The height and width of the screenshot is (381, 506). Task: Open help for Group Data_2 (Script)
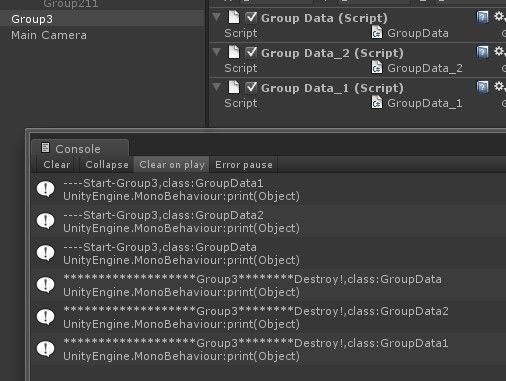click(482, 52)
